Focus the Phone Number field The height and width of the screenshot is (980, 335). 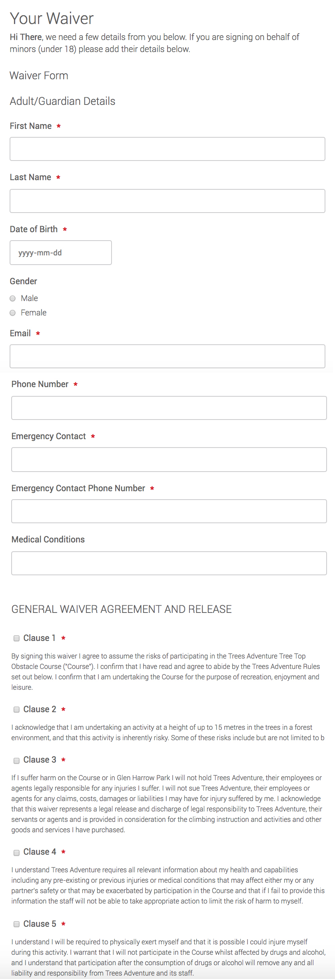click(169, 408)
